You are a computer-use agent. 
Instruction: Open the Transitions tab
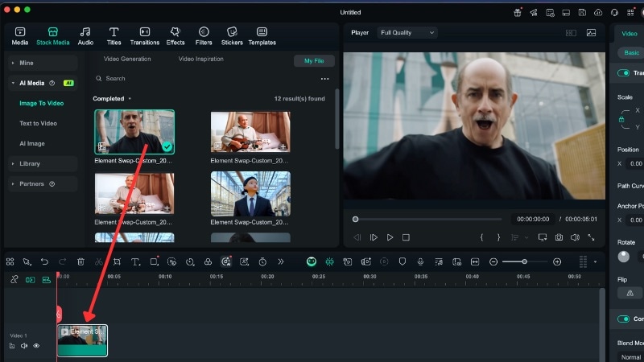145,36
